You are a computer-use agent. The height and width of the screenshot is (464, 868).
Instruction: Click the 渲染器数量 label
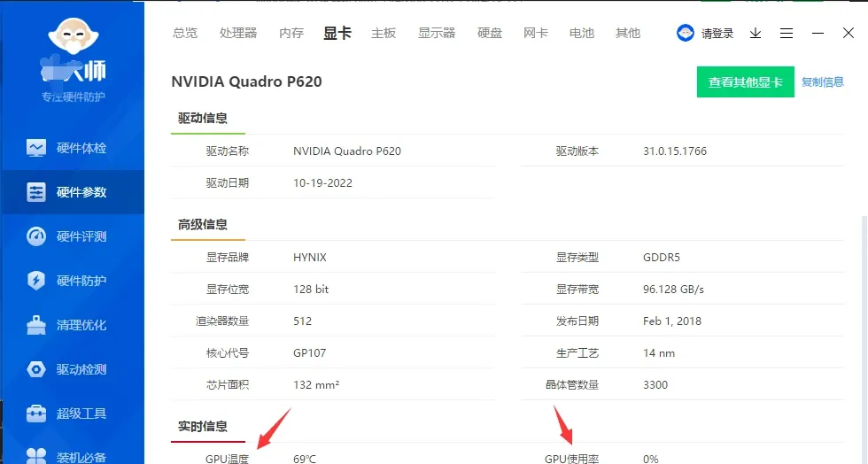point(222,321)
